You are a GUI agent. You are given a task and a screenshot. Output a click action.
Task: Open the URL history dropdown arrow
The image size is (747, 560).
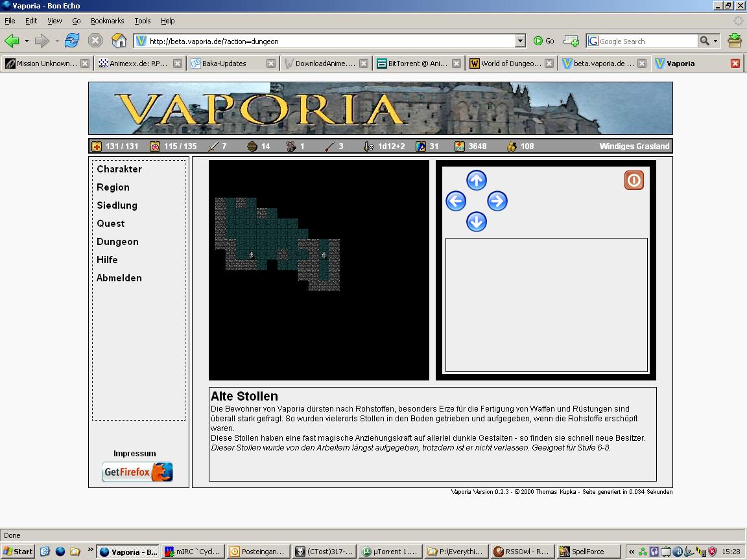point(520,41)
